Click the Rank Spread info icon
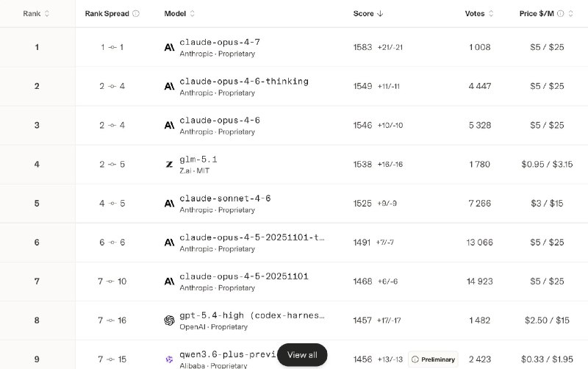Screen dimensions: 588x369 pyautogui.click(x=136, y=13)
